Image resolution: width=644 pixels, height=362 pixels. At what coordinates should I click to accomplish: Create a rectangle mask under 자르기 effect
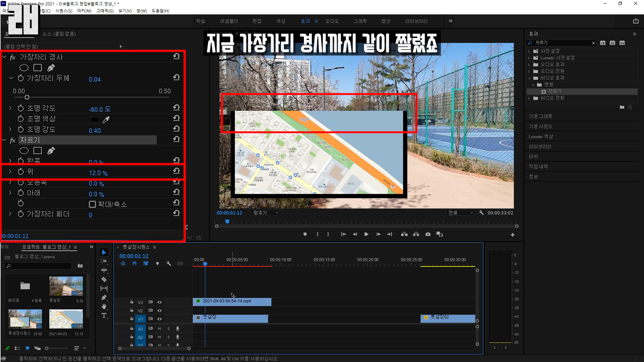[x=38, y=151]
